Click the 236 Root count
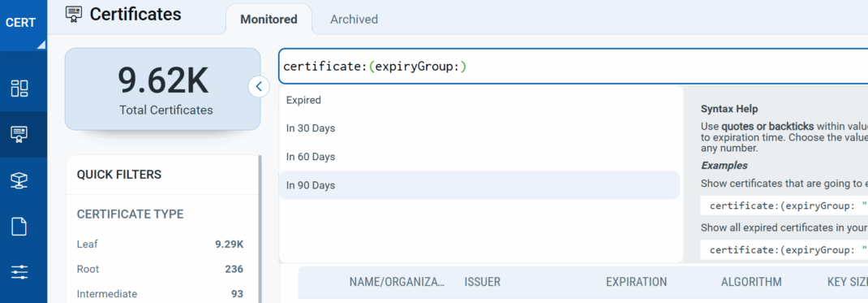The width and height of the screenshot is (868, 303). point(234,269)
